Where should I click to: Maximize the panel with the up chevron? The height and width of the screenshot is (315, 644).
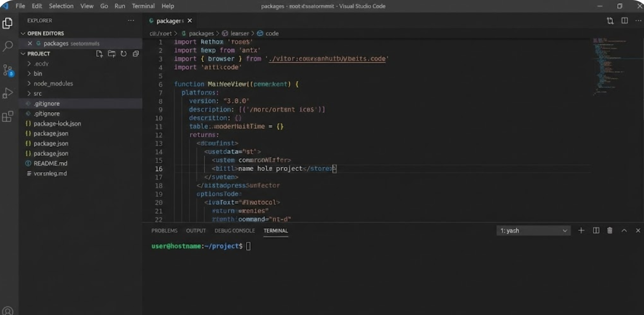(x=624, y=231)
